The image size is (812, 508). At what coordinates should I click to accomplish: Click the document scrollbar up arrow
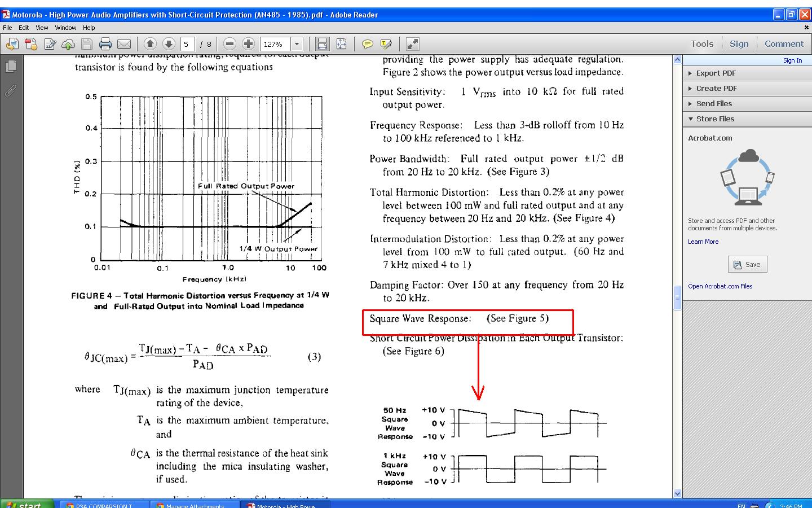click(x=678, y=60)
